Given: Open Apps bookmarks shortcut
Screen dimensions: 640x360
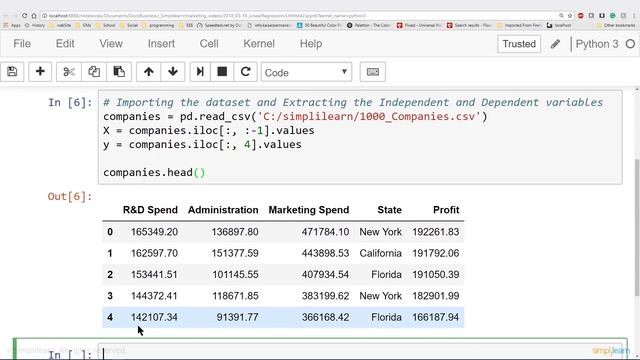Looking at the screenshot, I should tap(12, 25).
